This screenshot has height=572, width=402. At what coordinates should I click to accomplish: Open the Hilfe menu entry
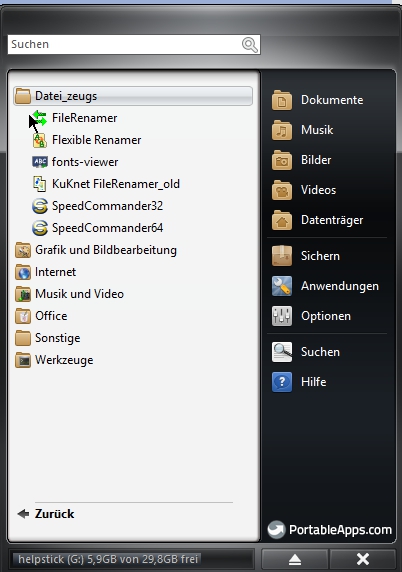tap(328, 382)
